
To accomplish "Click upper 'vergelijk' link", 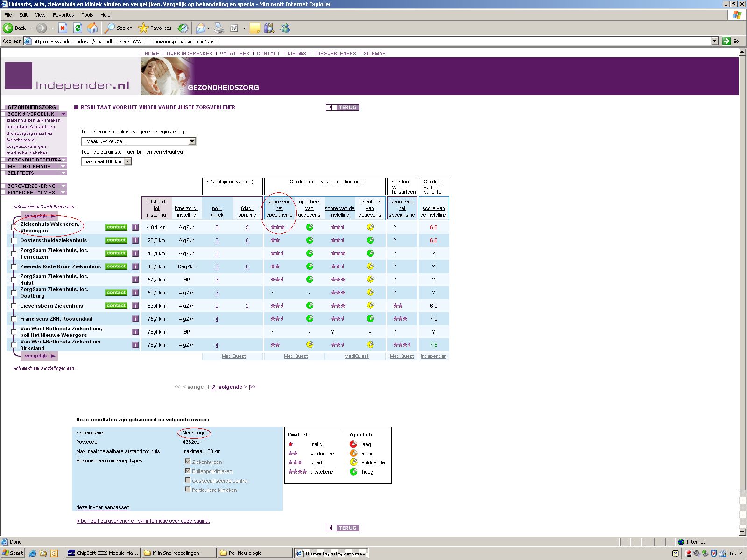I will 36,216.
